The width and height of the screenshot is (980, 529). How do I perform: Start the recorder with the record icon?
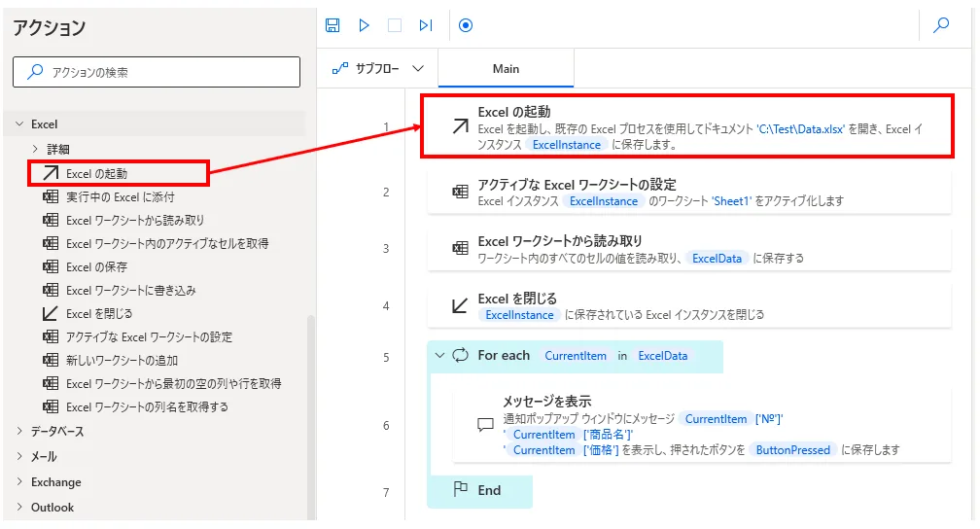click(x=466, y=26)
